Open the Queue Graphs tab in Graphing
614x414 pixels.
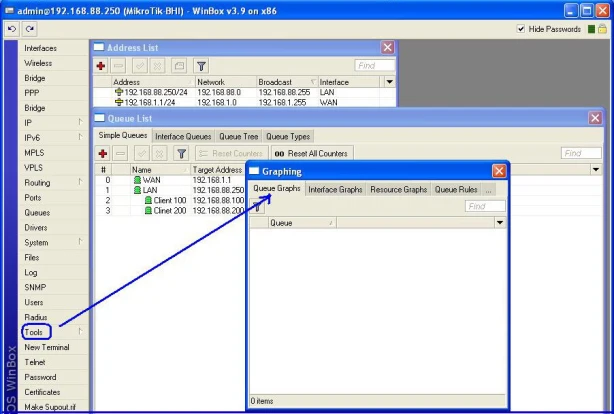tap(276, 188)
